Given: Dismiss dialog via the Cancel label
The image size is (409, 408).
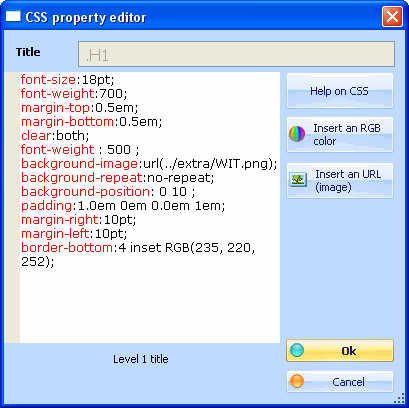Looking at the screenshot, I should pos(348,382).
